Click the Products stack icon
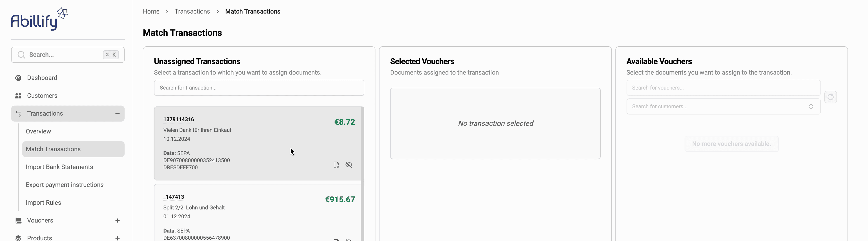The image size is (868, 241). click(x=19, y=238)
